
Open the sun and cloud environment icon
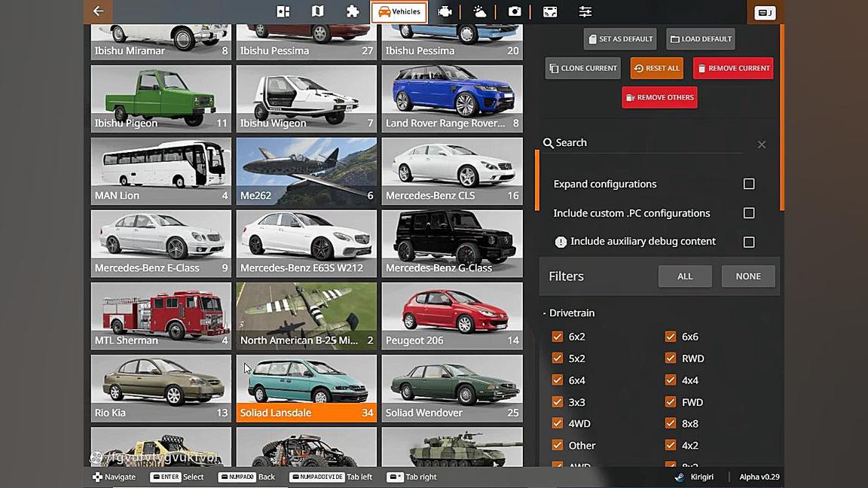479,11
